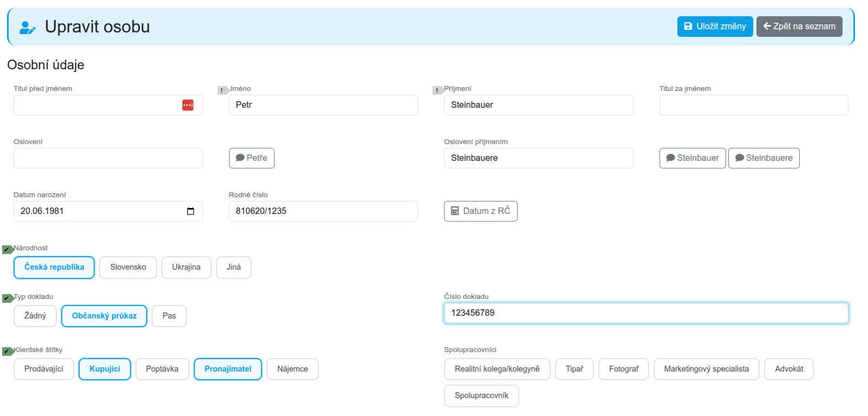Click the warning badge next to Jméno

point(223,90)
